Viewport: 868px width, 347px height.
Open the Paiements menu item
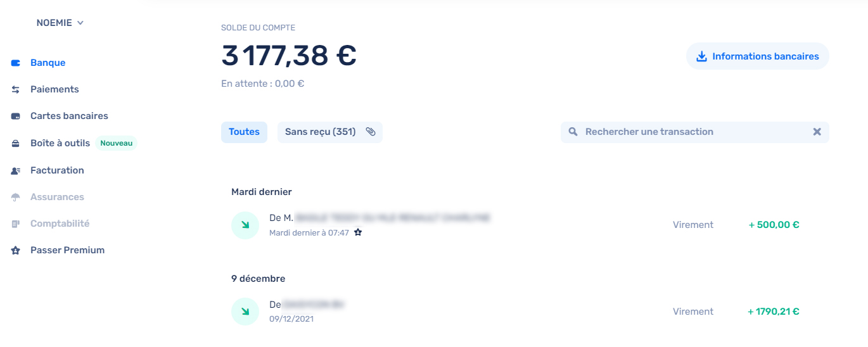pos(54,89)
